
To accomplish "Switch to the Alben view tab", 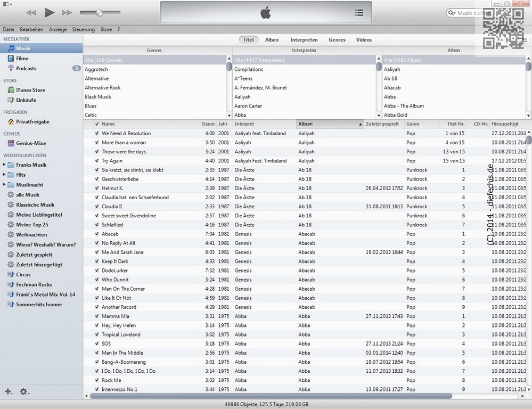I will pyautogui.click(x=272, y=40).
